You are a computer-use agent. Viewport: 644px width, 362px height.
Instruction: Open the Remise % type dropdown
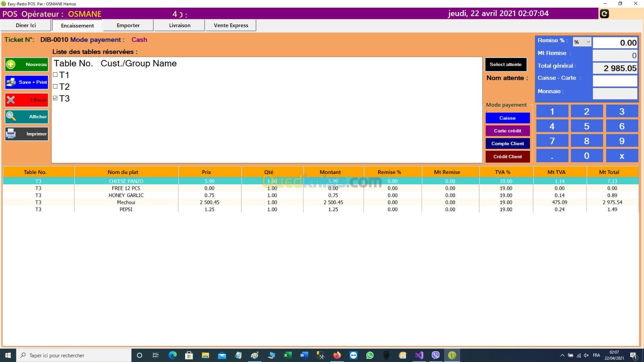(582, 42)
